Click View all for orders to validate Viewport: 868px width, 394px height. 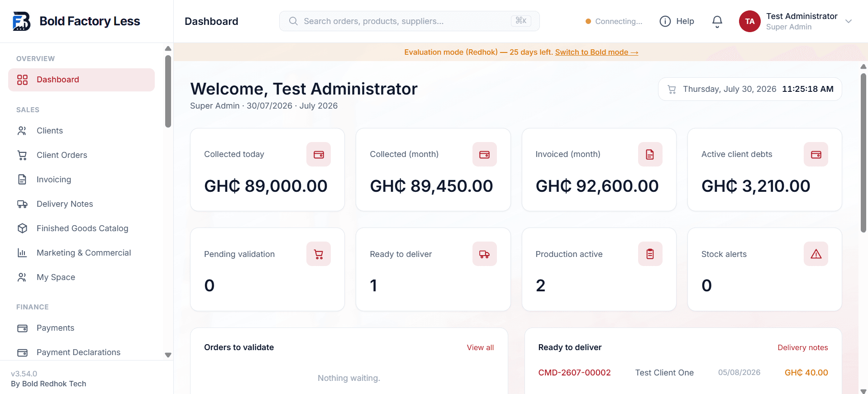pos(480,347)
